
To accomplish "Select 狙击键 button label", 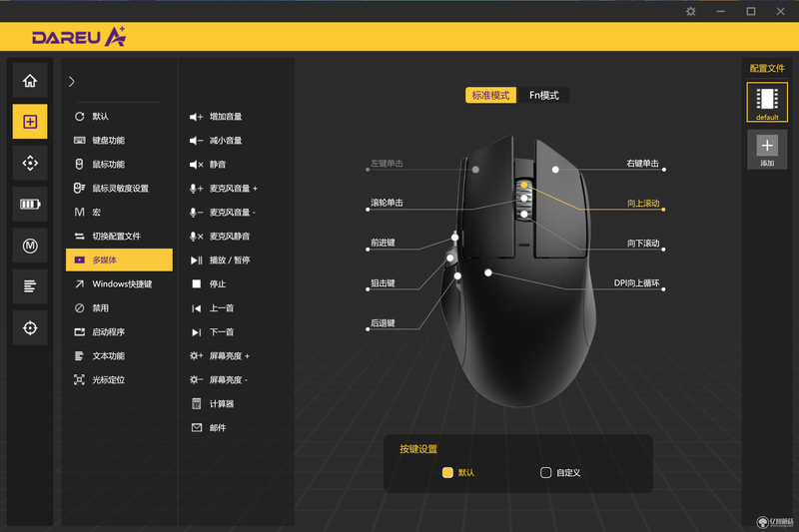I will pyautogui.click(x=383, y=283).
